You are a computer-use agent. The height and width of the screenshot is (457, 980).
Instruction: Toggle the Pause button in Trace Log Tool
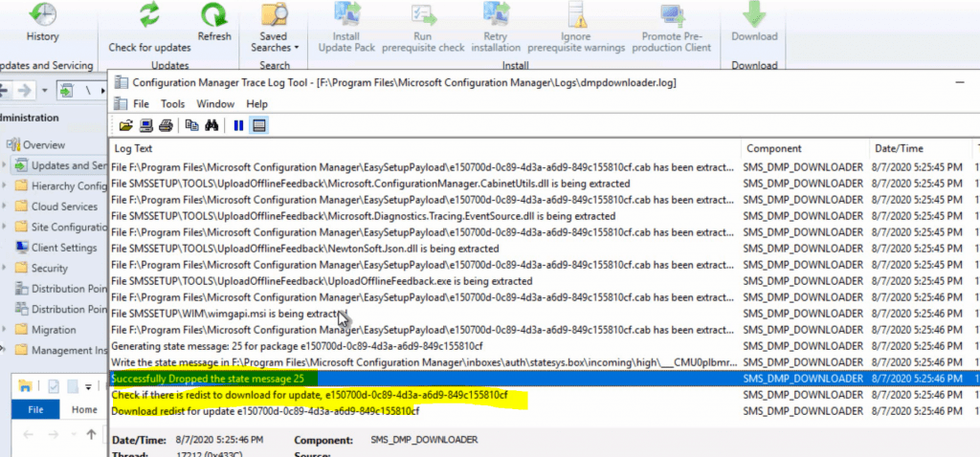(238, 125)
